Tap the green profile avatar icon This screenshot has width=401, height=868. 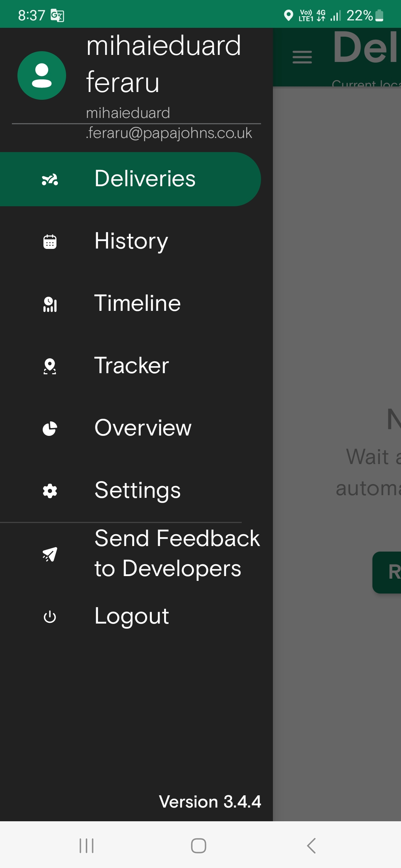tap(42, 76)
